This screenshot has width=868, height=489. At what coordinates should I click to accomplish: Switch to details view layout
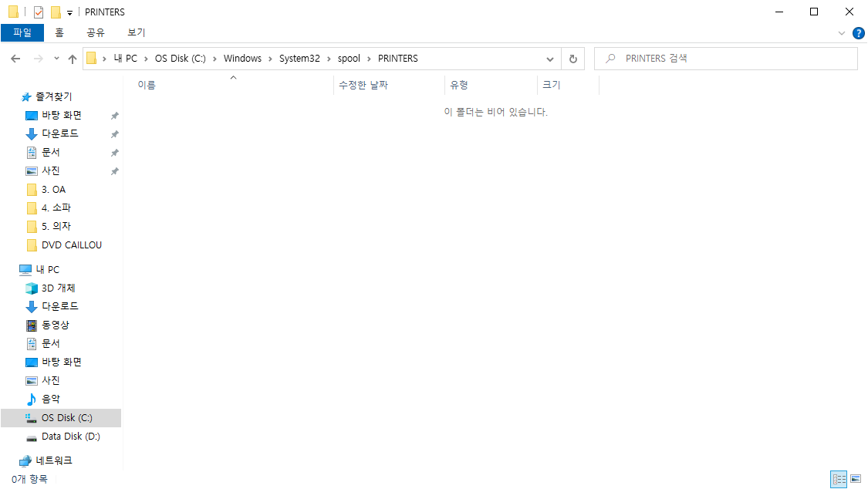[839, 479]
